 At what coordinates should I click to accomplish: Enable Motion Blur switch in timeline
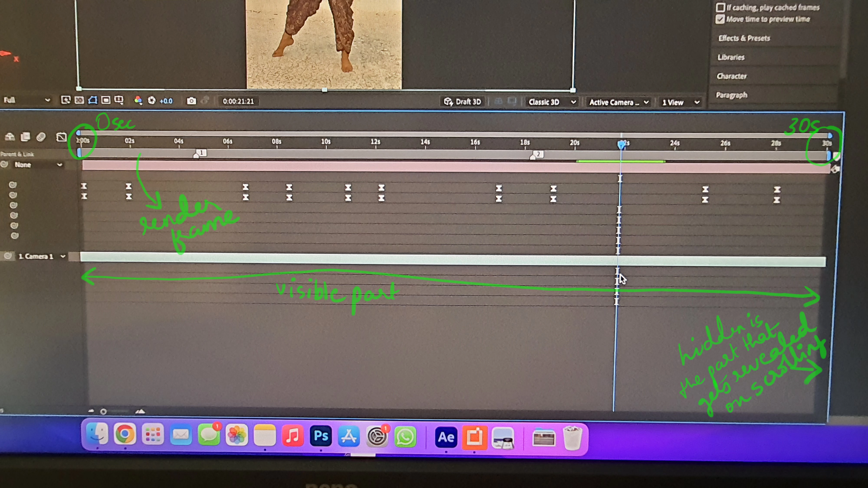[41, 137]
